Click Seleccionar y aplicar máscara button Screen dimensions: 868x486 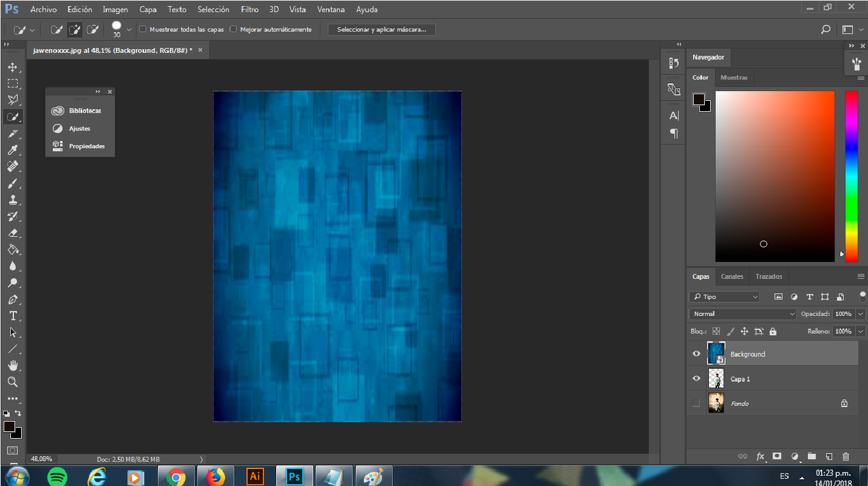pos(381,29)
